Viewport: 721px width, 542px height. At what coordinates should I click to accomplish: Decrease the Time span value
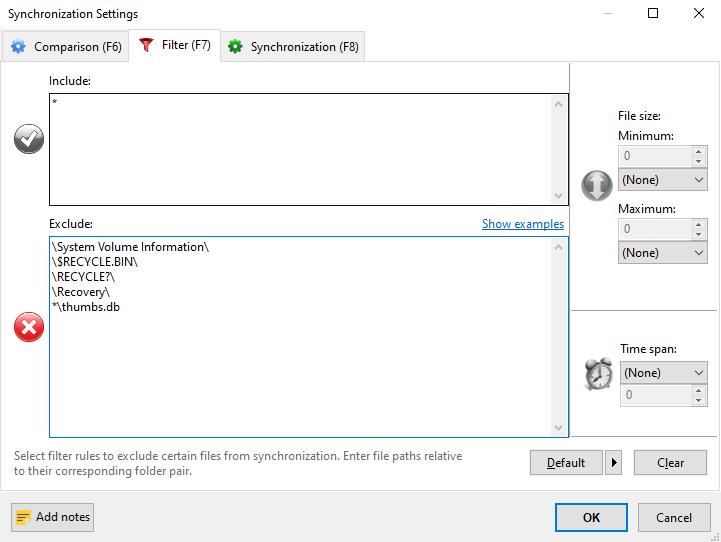(x=698, y=400)
